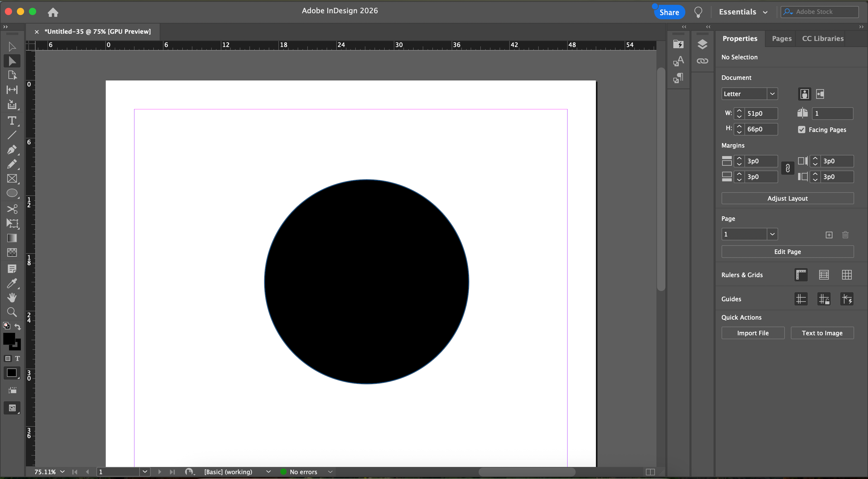
Task: Select the Hand tool
Action: 12,297
